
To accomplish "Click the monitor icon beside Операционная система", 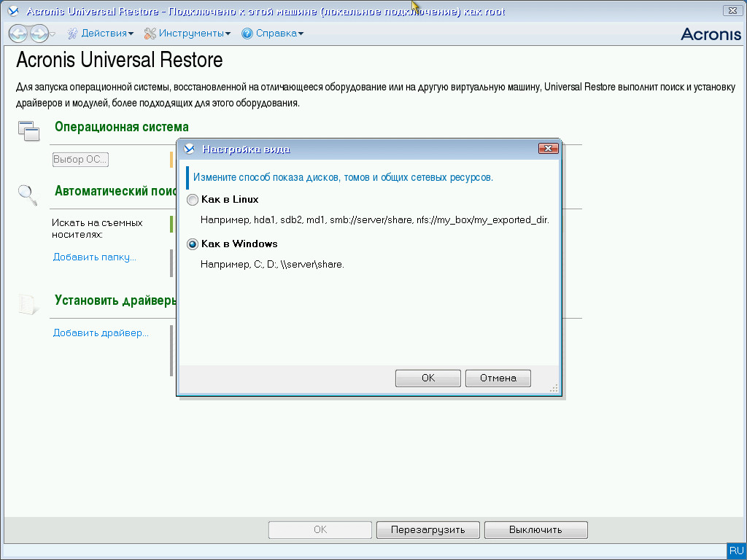I will coord(28,130).
